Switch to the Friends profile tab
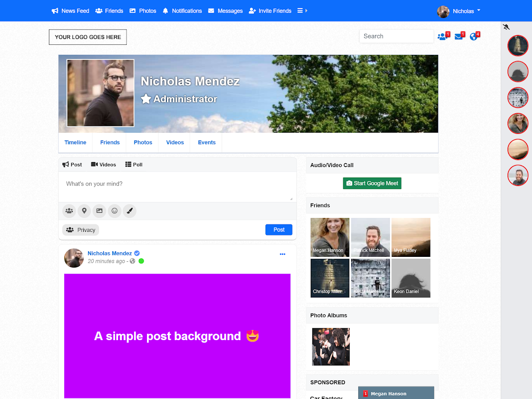 click(x=110, y=142)
